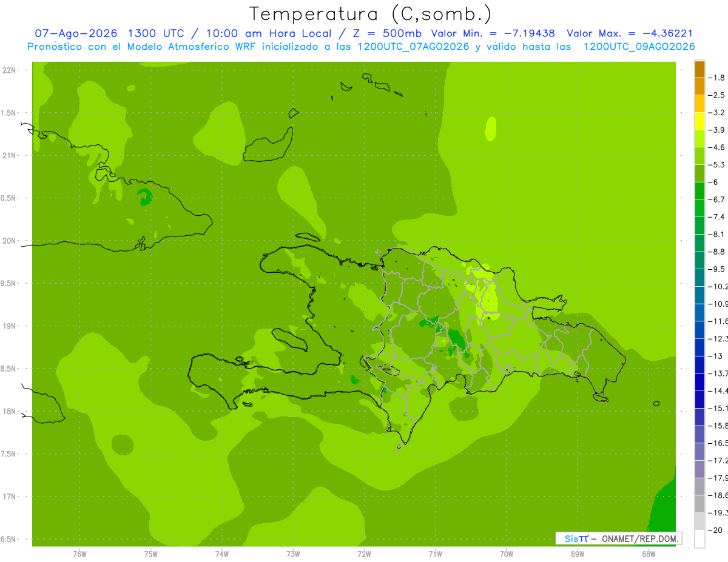
Task: Click the "-20" colorbar value
Action: (x=715, y=530)
